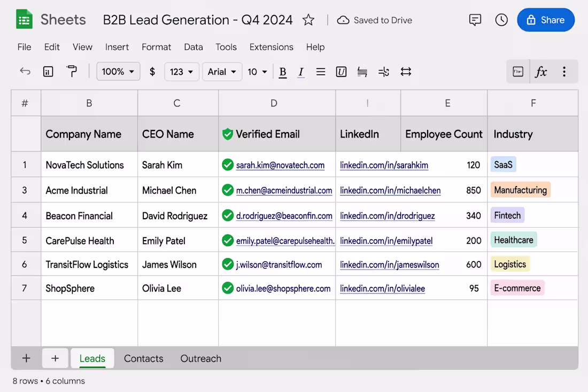Switch to the Outreach sheet tab
This screenshot has width=588, height=392.
pyautogui.click(x=200, y=358)
